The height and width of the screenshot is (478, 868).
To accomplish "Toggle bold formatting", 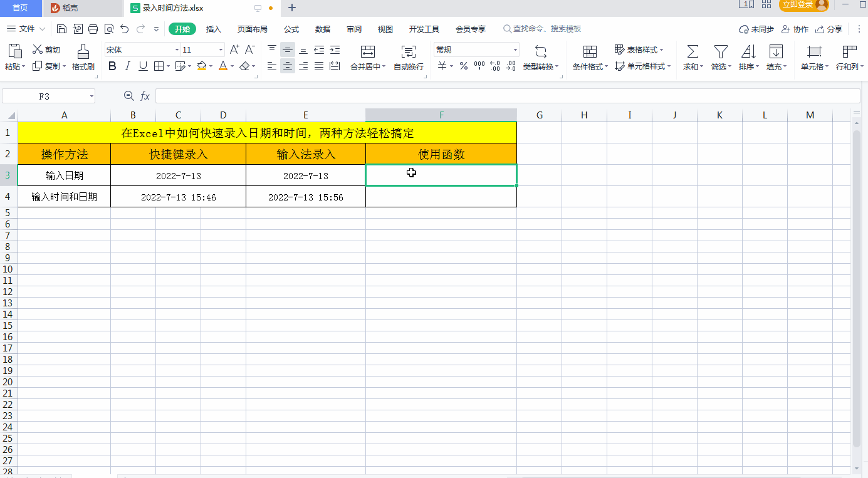I will pos(113,66).
